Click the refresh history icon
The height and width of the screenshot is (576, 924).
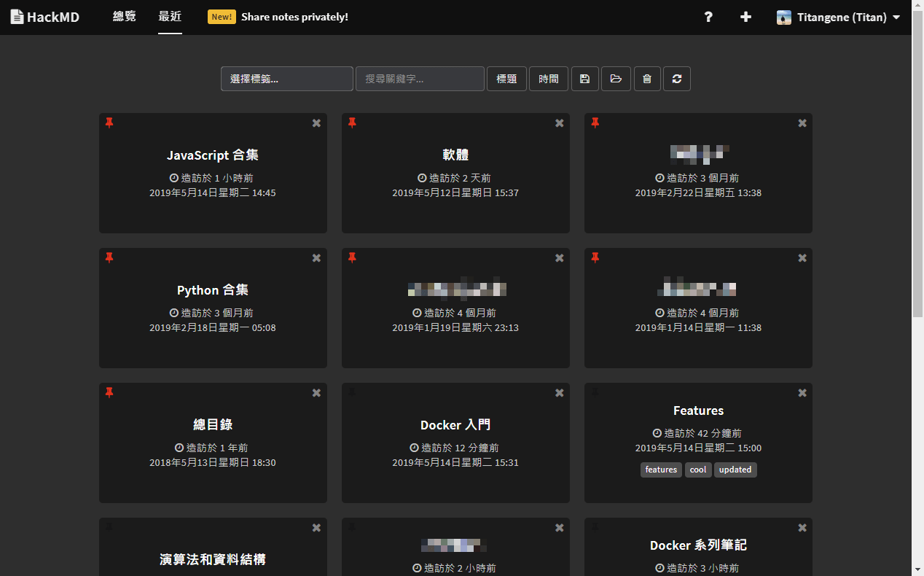(677, 79)
